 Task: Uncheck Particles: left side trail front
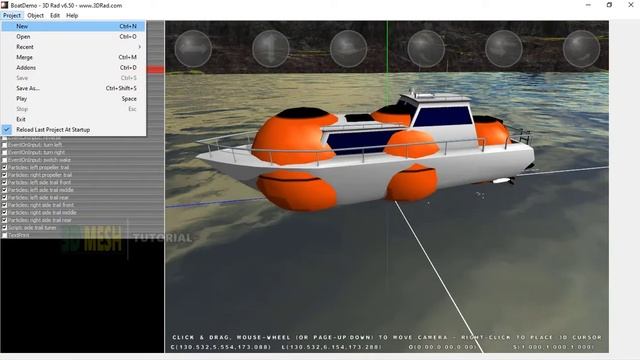[4, 182]
